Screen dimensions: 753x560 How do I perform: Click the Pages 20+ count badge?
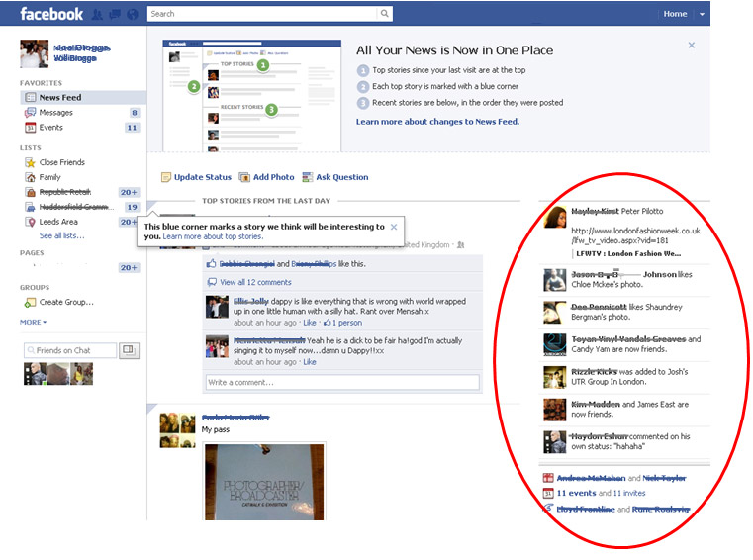coord(129,268)
